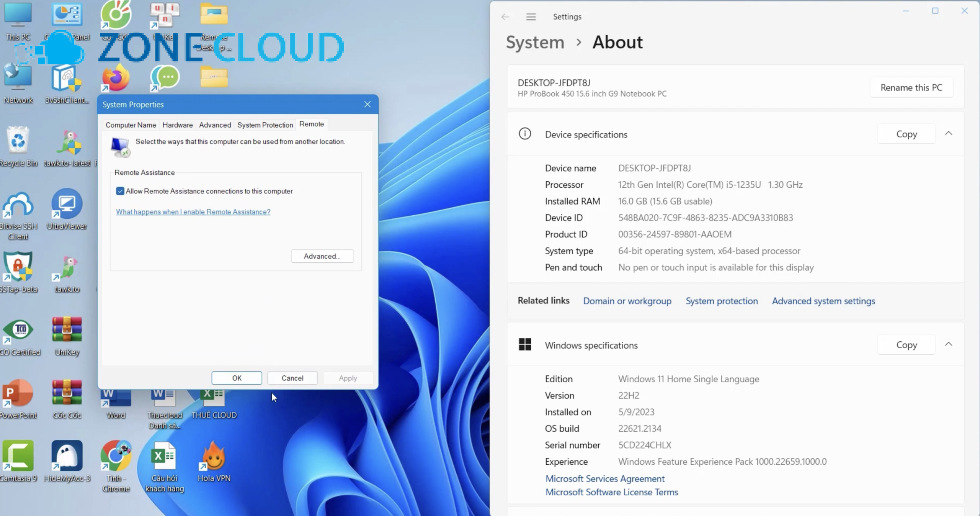Open the BvSshClient desktop icon
980x516 pixels.
tap(67, 84)
